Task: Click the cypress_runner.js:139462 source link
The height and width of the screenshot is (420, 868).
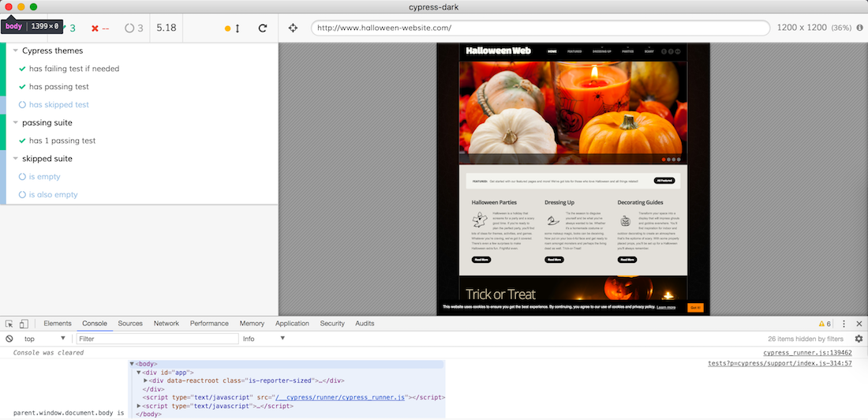Action: [x=807, y=353]
